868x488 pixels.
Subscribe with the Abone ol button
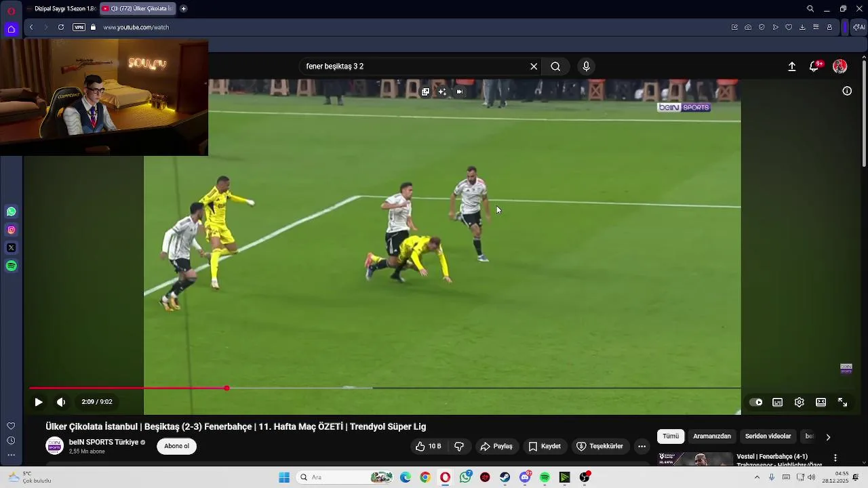click(x=177, y=446)
